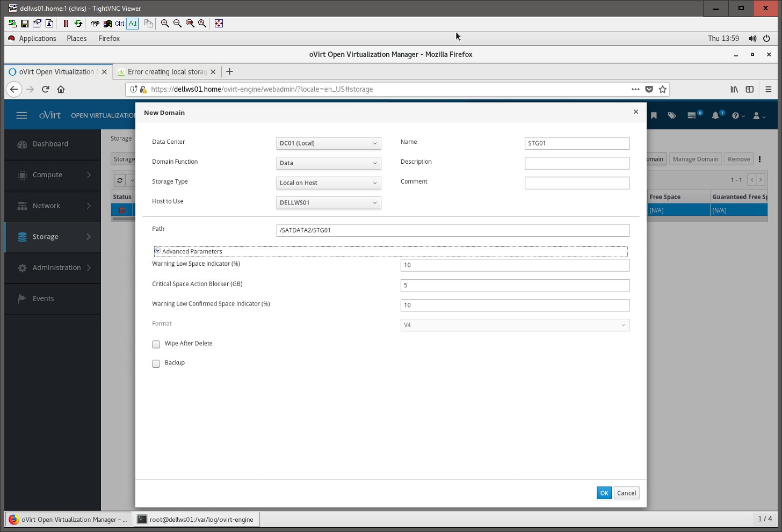
Task: Collapse the Advanced Parameters section
Action: (158, 251)
